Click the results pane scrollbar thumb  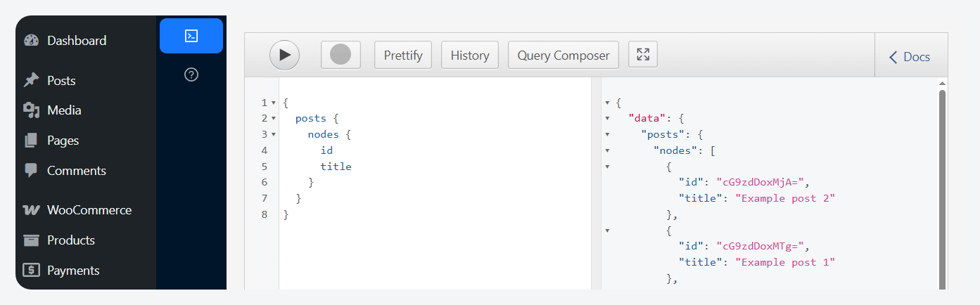(943, 190)
